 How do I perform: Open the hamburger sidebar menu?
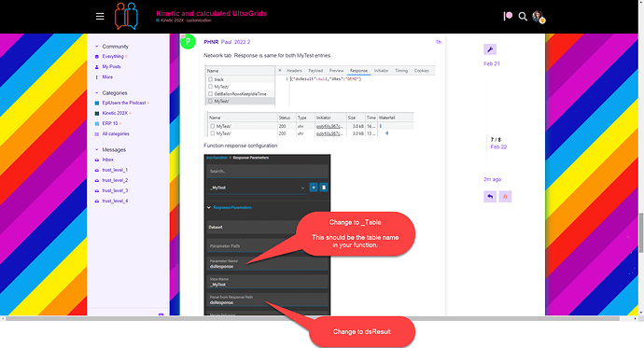pos(100,17)
